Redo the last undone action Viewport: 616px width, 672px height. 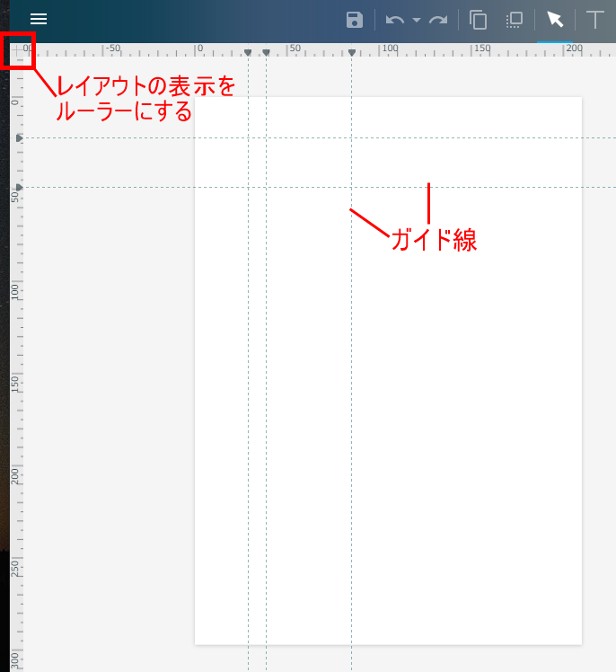click(437, 20)
